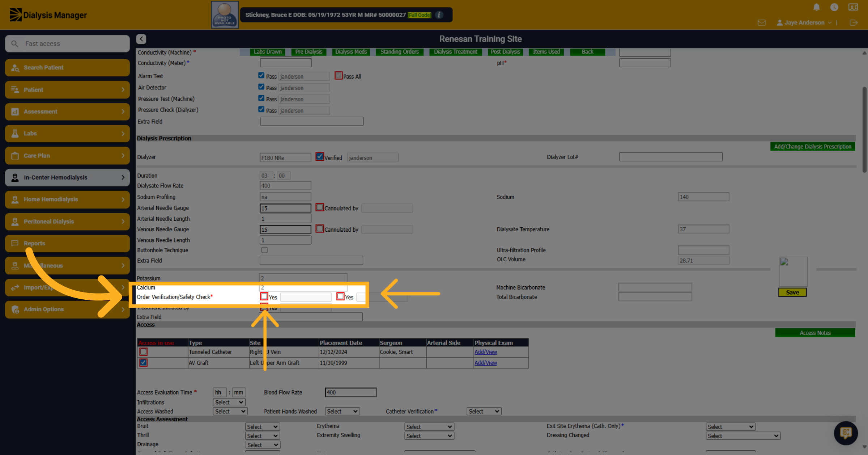Click the patient info icon
The height and width of the screenshot is (455, 868).
pyautogui.click(x=439, y=15)
